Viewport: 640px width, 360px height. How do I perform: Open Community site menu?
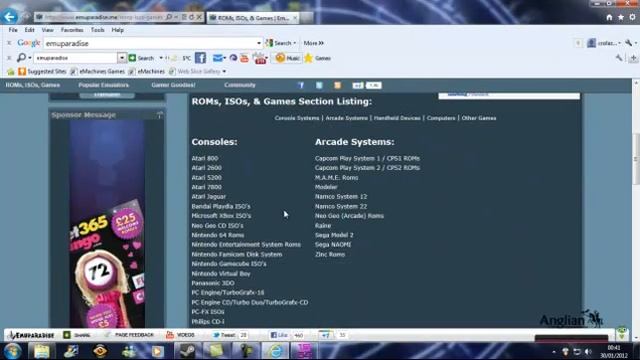[240, 85]
